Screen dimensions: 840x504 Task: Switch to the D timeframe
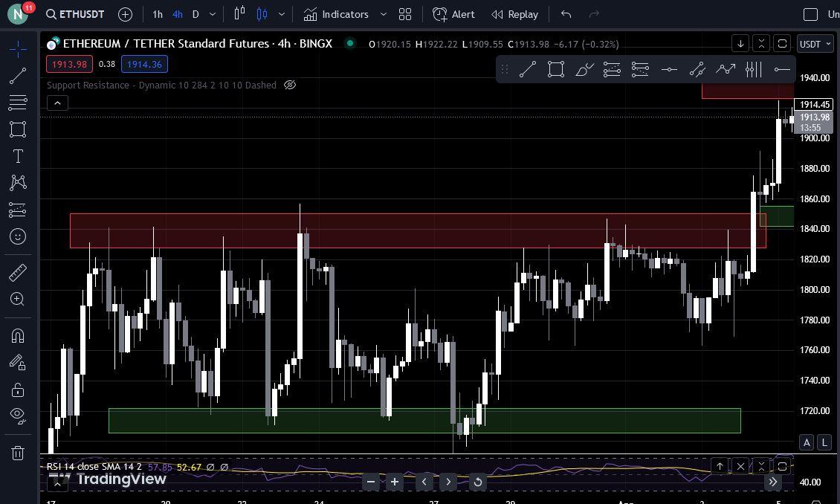coord(196,14)
